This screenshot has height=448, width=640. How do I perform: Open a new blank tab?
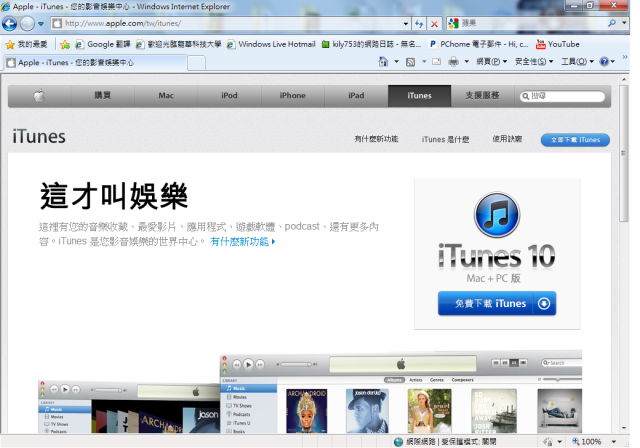[196, 63]
